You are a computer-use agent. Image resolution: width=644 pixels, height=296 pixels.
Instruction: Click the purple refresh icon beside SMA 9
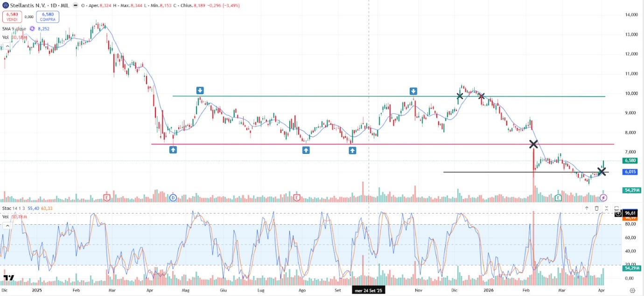(32, 28)
